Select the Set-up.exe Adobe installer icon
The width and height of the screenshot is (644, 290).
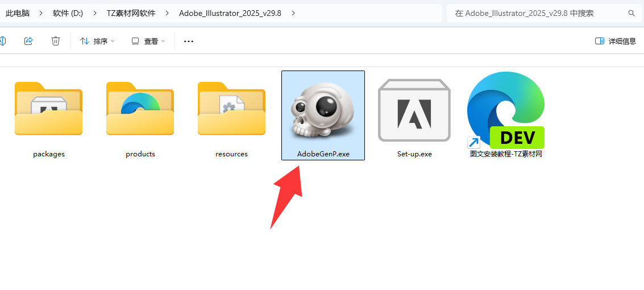tap(414, 110)
